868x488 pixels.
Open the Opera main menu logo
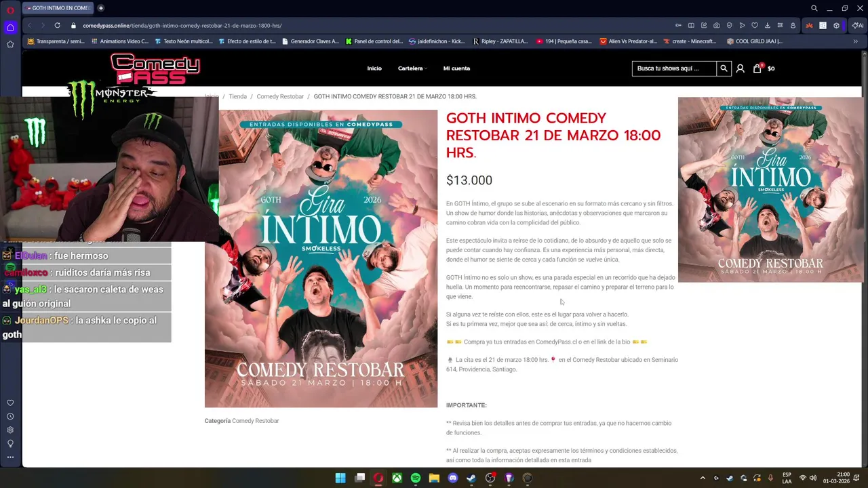[x=10, y=10]
